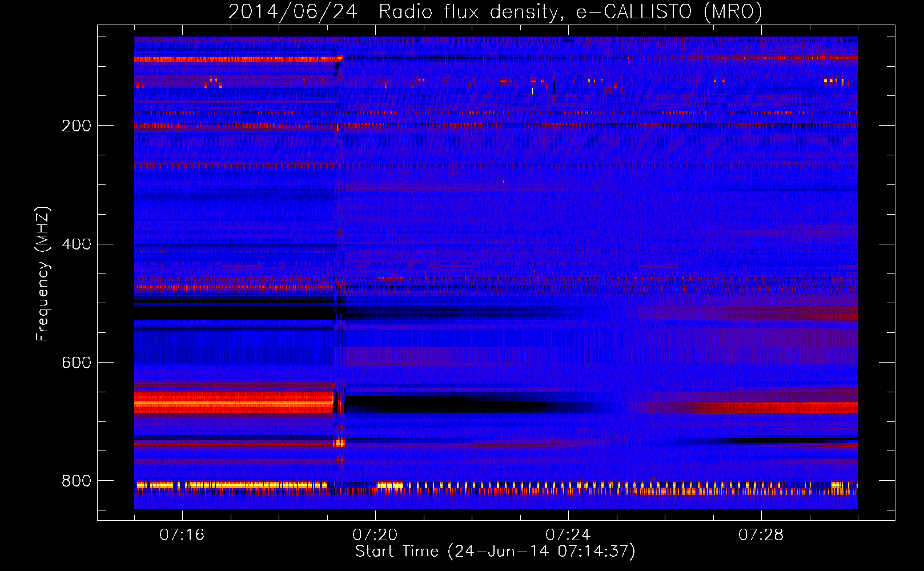This screenshot has height=571, width=924.
Task: Click the 07:28 time axis label
Action: point(761,534)
